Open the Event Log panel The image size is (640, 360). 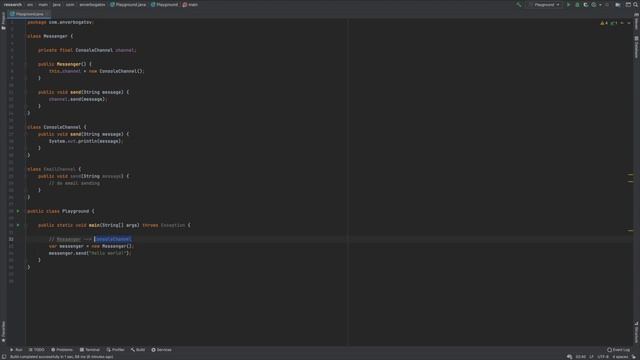coord(618,350)
